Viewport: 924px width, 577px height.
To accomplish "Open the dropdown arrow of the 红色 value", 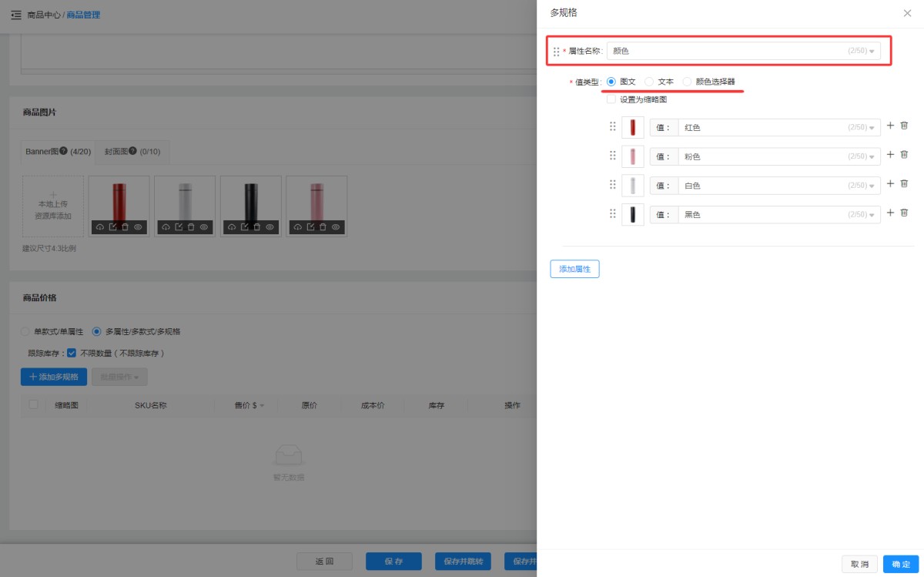I will 872,128.
